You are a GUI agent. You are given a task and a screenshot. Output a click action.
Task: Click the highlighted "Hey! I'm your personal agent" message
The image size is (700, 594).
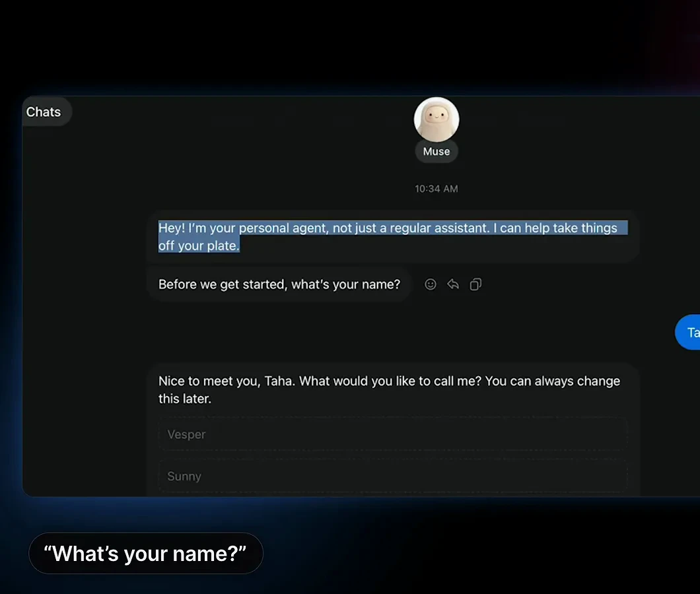pyautogui.click(x=393, y=236)
